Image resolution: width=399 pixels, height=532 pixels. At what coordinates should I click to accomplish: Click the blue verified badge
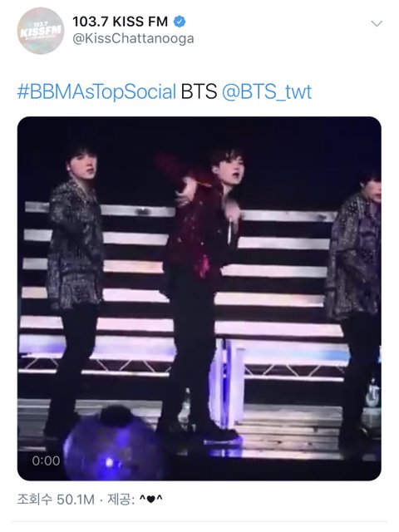pyautogui.click(x=180, y=22)
